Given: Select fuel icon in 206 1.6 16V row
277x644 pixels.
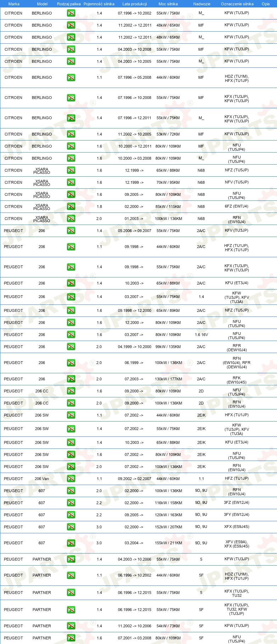Looking at the screenshot, I should (x=71, y=335).
